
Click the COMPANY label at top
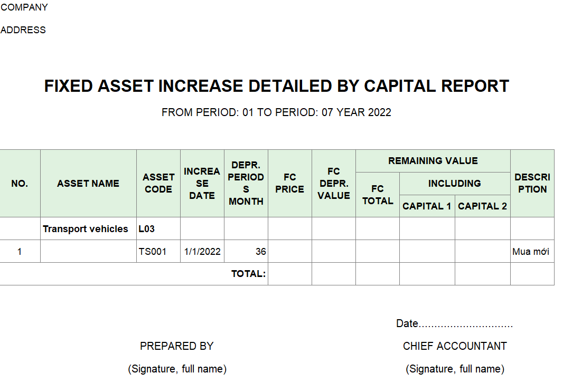pos(24,7)
